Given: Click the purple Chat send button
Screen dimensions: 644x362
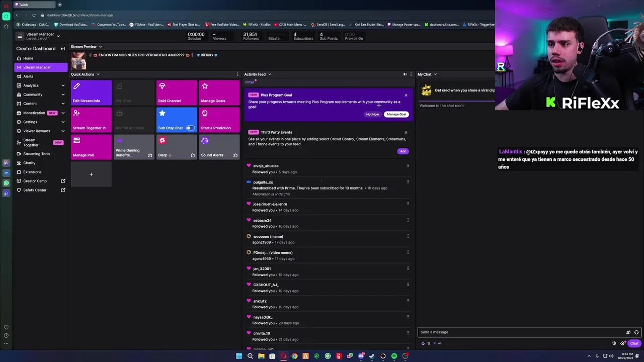Looking at the screenshot, I should [634, 343].
